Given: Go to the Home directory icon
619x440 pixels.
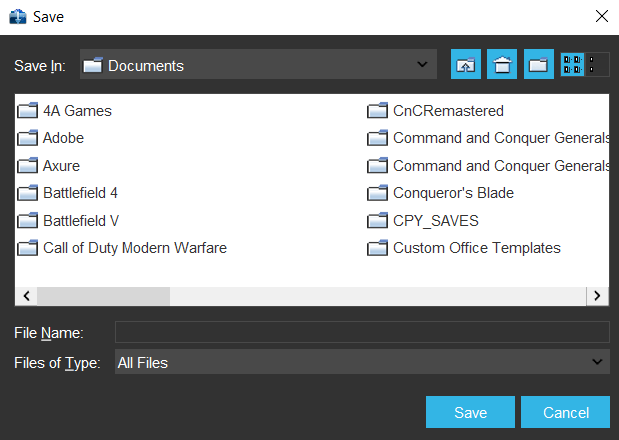Looking at the screenshot, I should coord(502,65).
